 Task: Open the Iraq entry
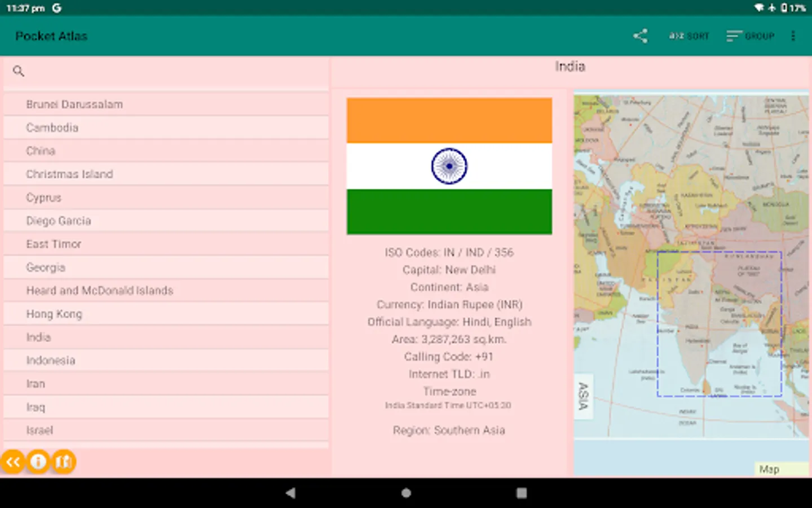click(166, 407)
